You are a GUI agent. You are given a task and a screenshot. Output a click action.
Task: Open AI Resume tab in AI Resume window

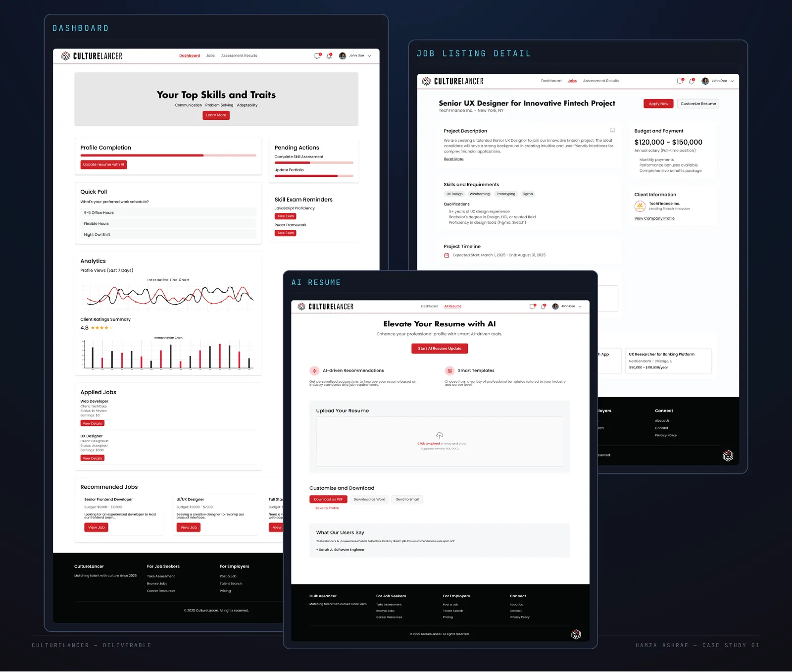pos(453,307)
